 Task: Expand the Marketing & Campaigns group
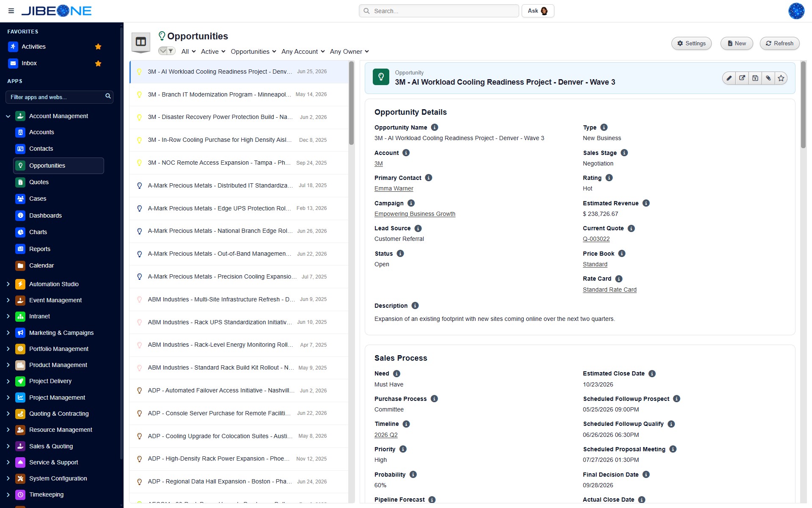coord(8,333)
